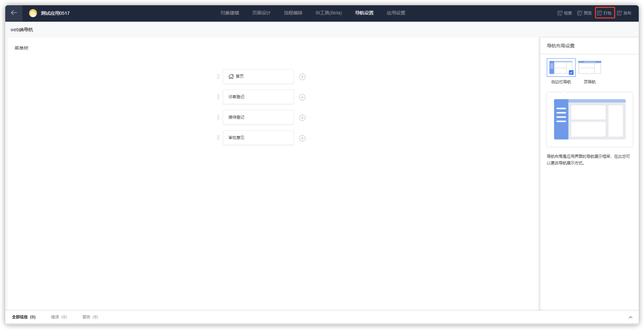
Task: Click the 测试应用0517 app avatar icon
Action: 33,13
